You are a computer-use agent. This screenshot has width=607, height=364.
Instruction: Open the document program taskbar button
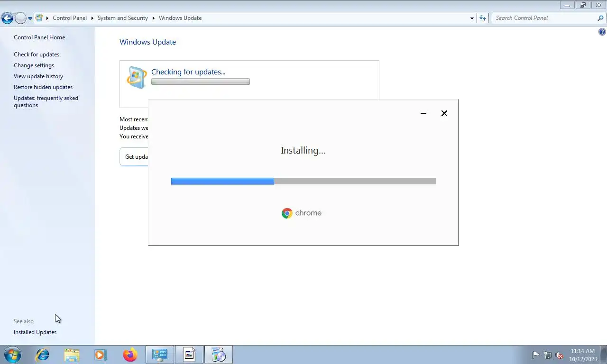(x=189, y=355)
